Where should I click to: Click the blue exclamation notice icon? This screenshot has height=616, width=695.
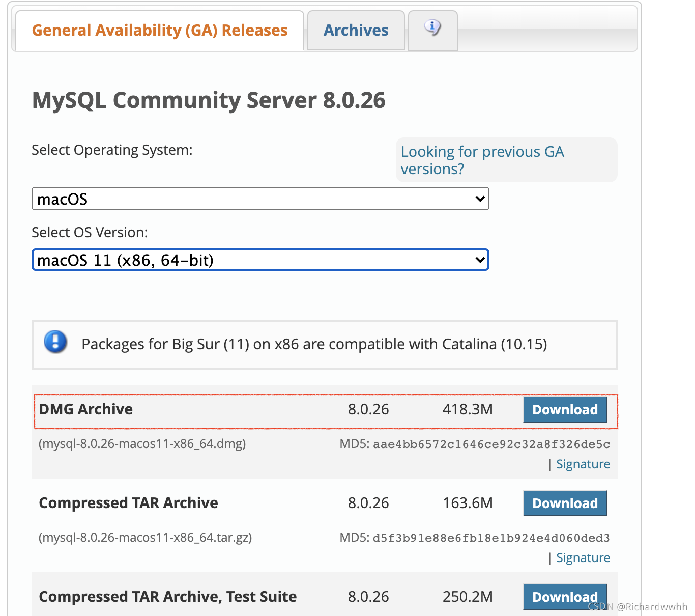(55, 342)
